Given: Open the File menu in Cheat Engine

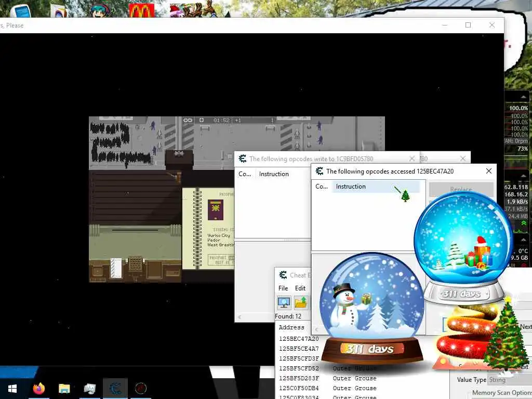Looking at the screenshot, I should click(x=283, y=288).
